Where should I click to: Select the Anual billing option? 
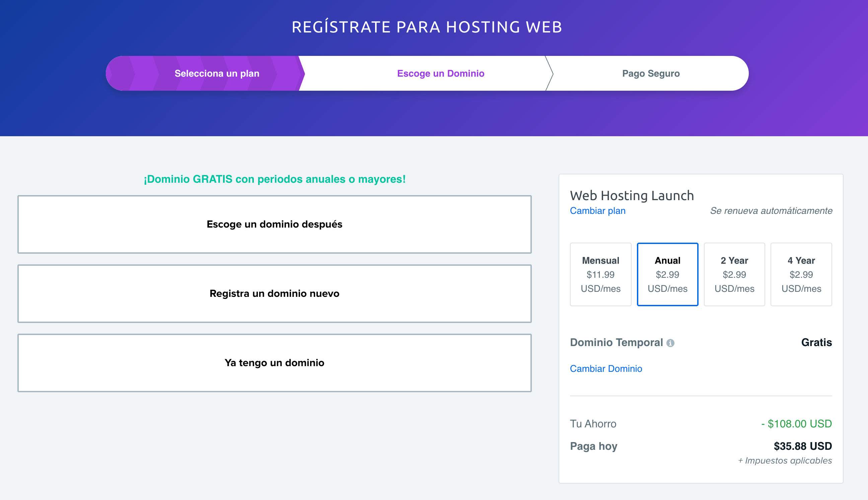668,274
